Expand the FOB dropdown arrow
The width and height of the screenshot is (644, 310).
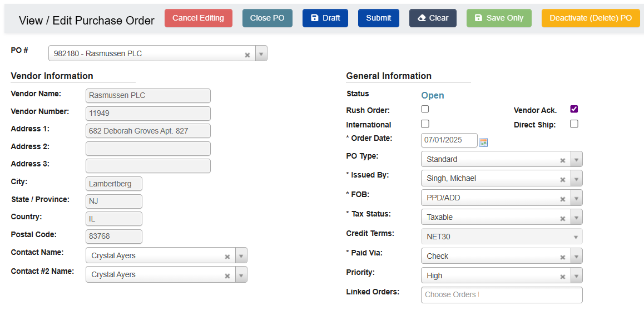pyautogui.click(x=577, y=198)
